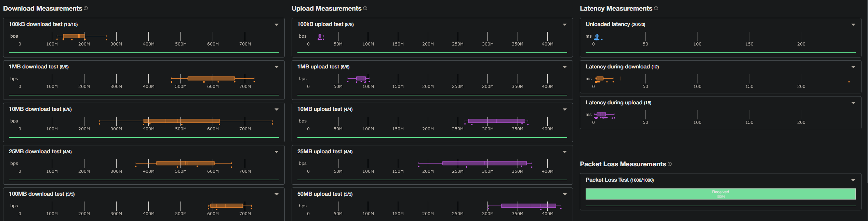
Task: Collapse the 100MB download test panel
Action: click(276, 194)
